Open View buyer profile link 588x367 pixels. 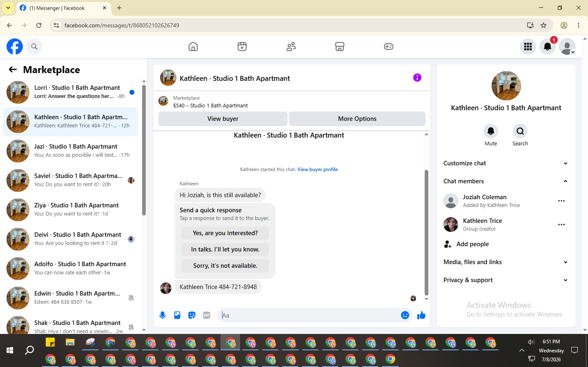pos(318,169)
